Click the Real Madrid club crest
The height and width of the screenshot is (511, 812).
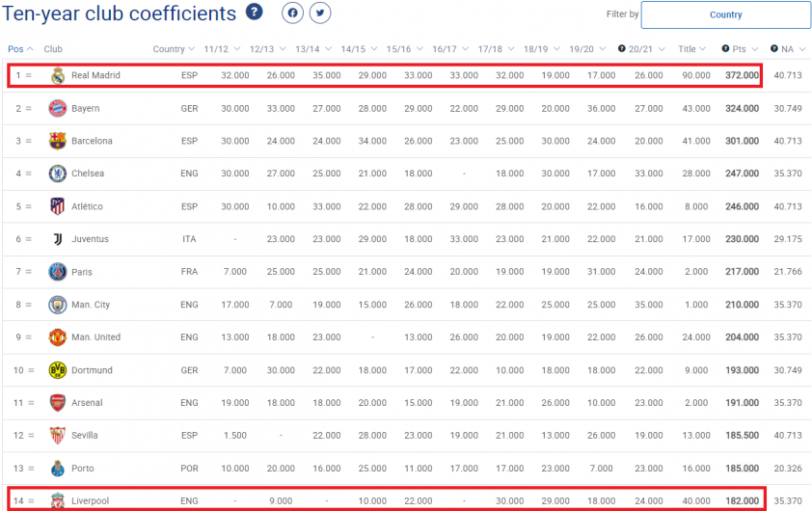pos(58,75)
